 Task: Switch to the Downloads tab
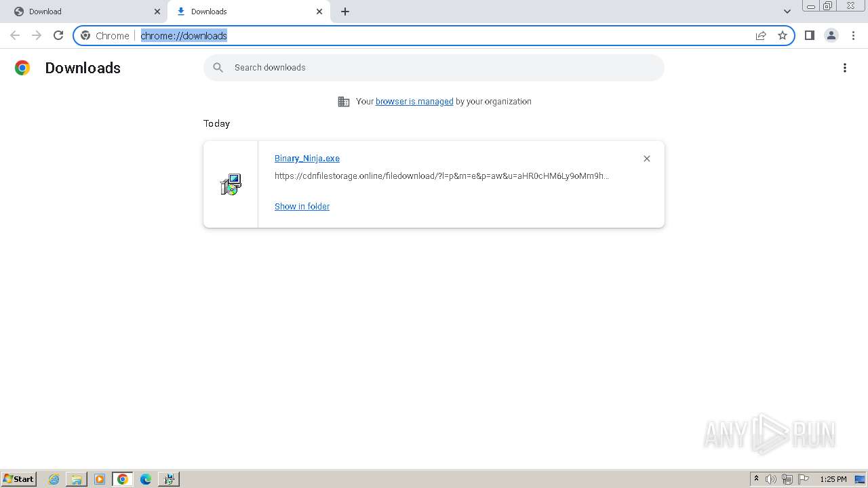(248, 12)
